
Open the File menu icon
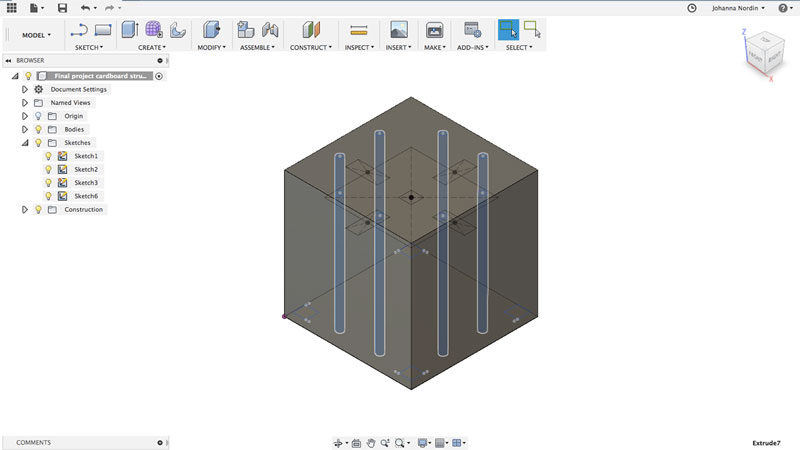pos(34,8)
